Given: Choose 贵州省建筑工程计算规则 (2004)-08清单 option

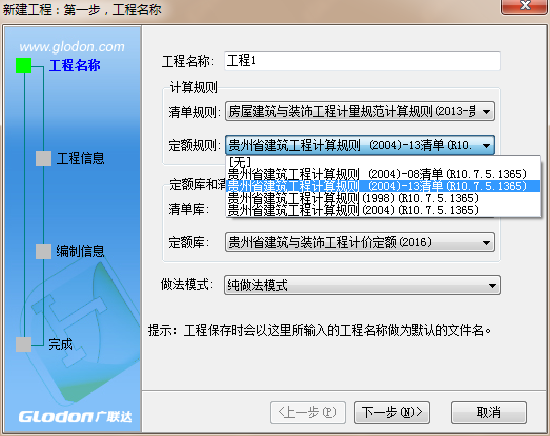Looking at the screenshot, I should (x=383, y=174).
